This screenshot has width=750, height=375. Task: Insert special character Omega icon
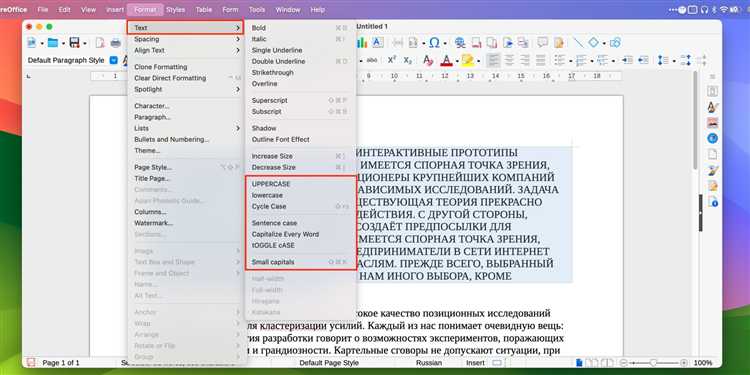coord(434,43)
